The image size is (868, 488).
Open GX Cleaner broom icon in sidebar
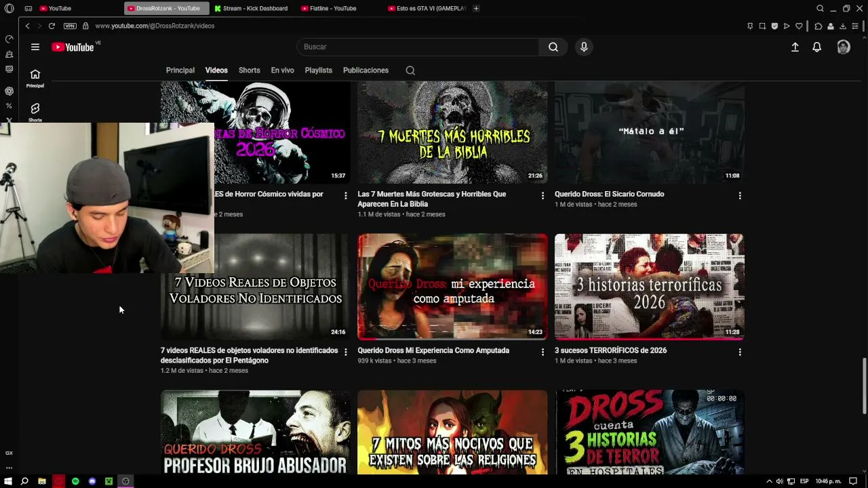[9, 54]
